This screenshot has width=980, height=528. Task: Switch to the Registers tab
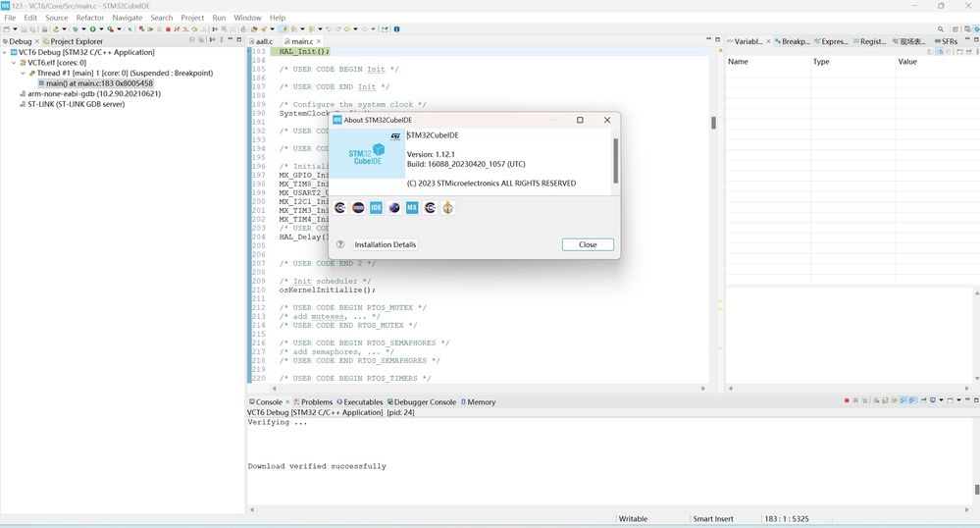(x=869, y=41)
